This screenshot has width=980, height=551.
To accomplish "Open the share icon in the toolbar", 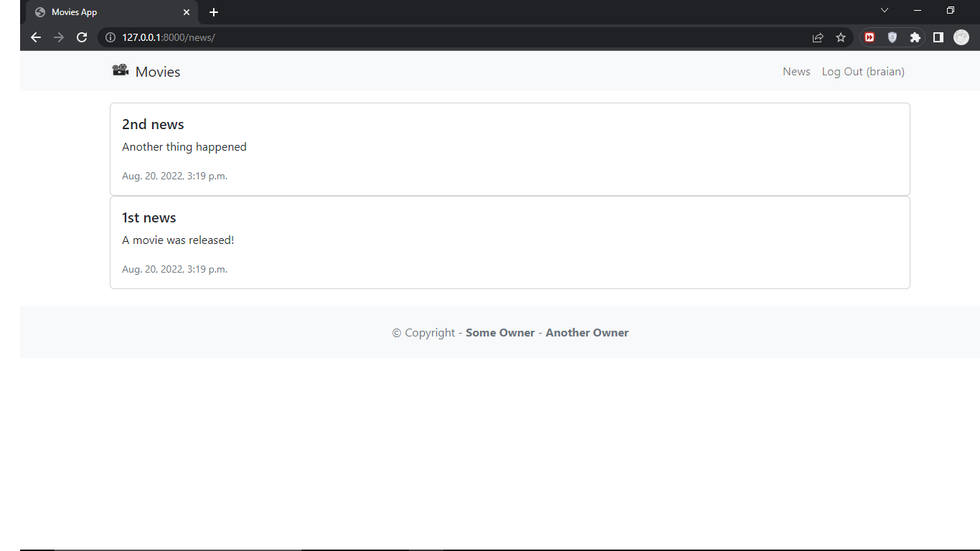I will click(817, 37).
